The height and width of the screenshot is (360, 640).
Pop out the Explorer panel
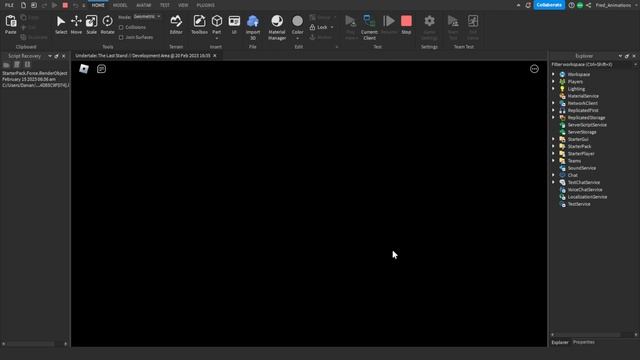tap(627, 56)
